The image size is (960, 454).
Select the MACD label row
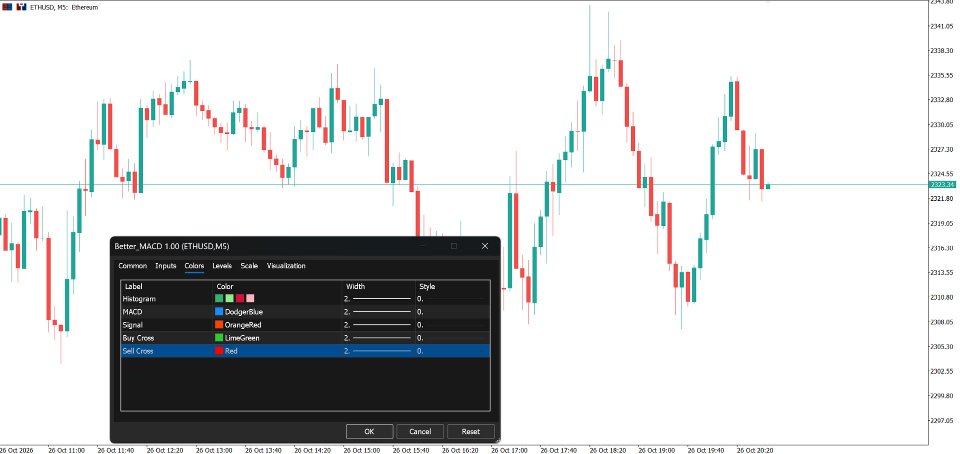132,312
